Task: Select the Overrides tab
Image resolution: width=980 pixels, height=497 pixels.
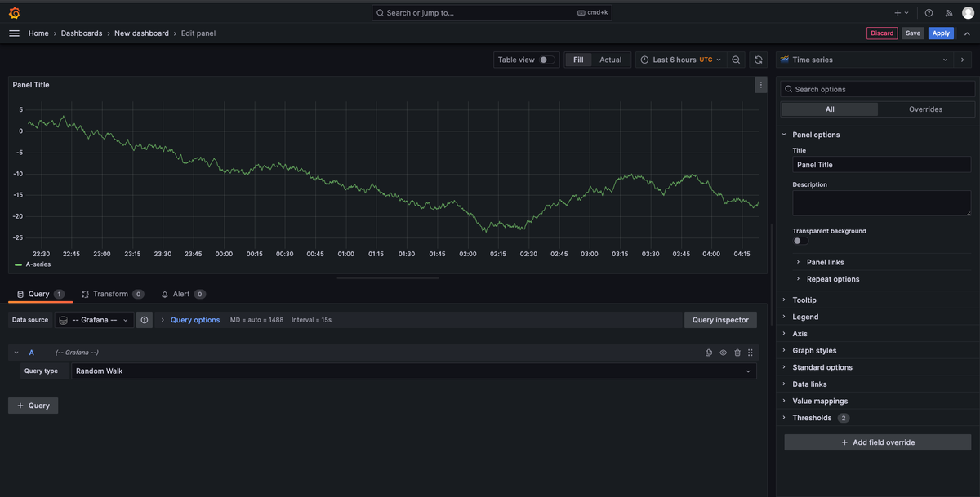Action: (925, 109)
